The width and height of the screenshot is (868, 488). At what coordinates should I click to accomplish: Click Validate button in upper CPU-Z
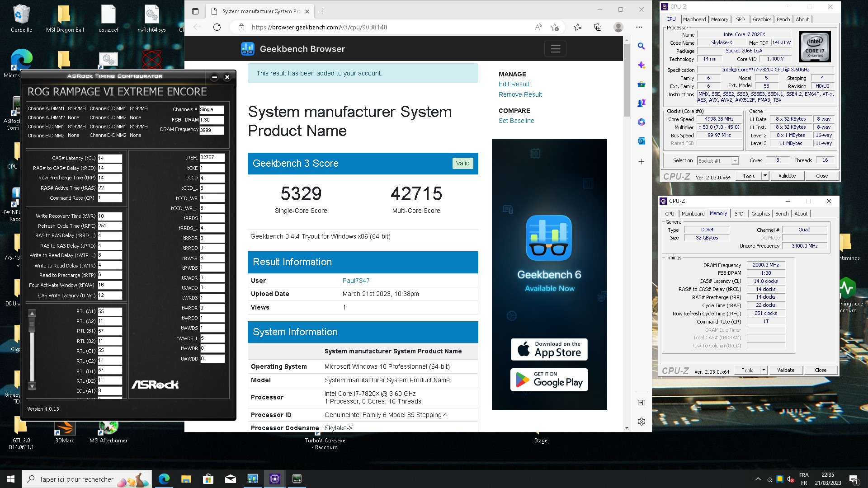(787, 176)
